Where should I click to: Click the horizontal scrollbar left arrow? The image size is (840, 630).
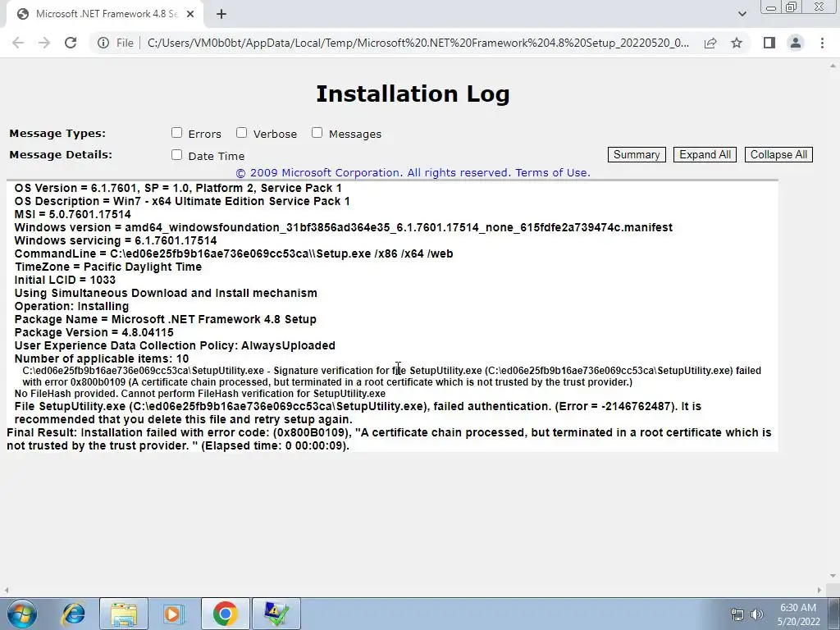6,590
